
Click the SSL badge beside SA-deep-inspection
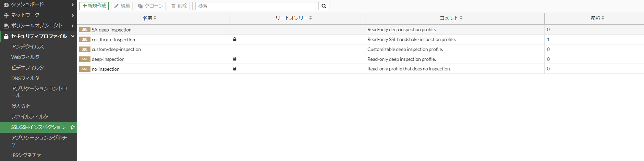(x=85, y=30)
